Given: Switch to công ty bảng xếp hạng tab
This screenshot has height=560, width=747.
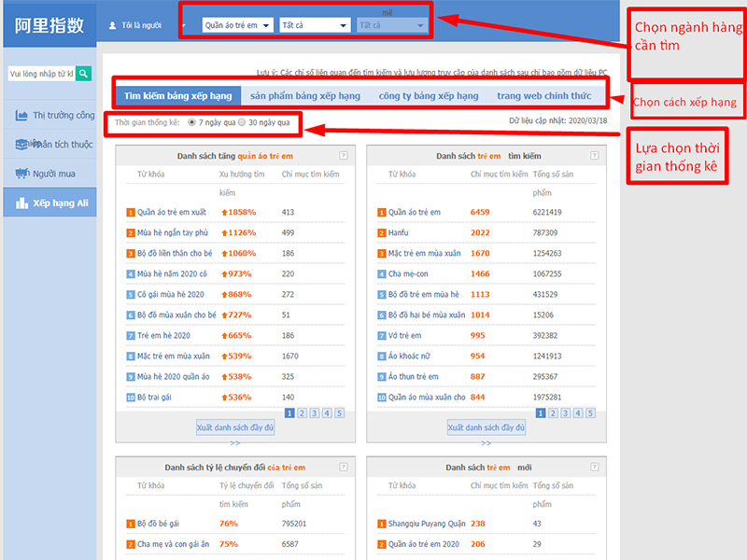Looking at the screenshot, I should point(429,96).
